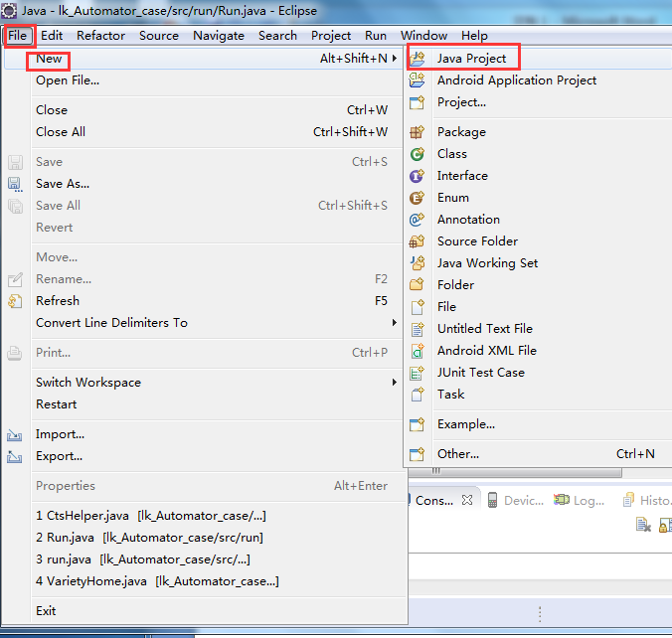Screen dimensions: 672x638
Task: Close the Console view tab via its X
Action: 467,500
